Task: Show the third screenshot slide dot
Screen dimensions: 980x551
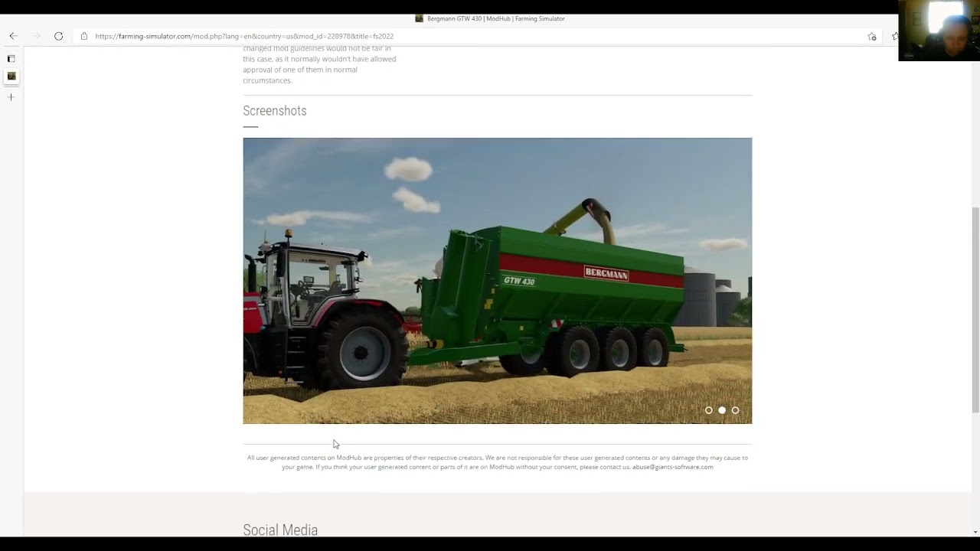Action: tap(735, 410)
